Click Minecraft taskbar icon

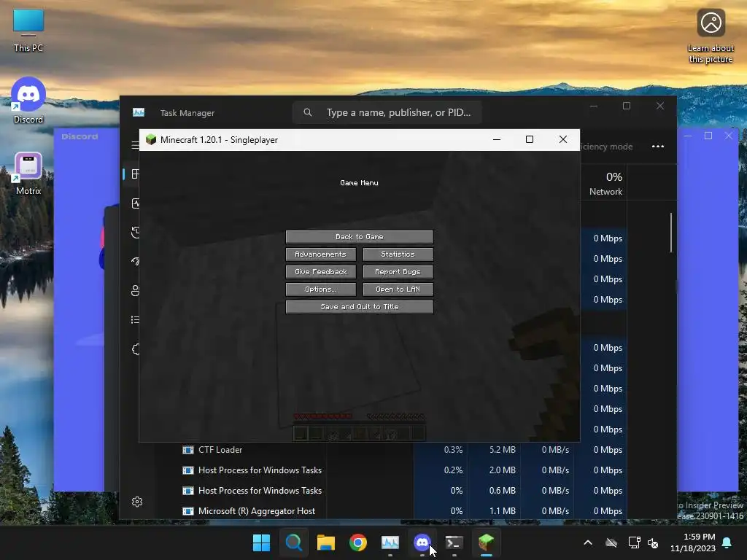pos(486,542)
